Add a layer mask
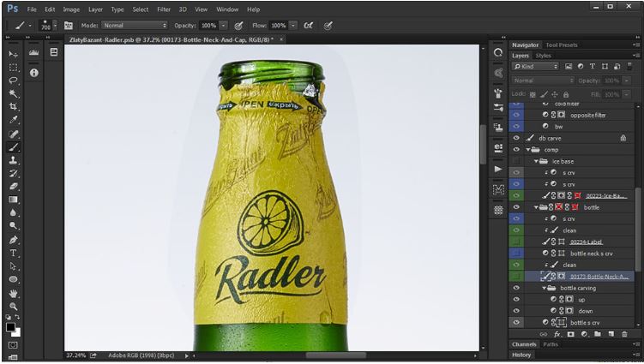Screen dimensions: 644x364 570,335
